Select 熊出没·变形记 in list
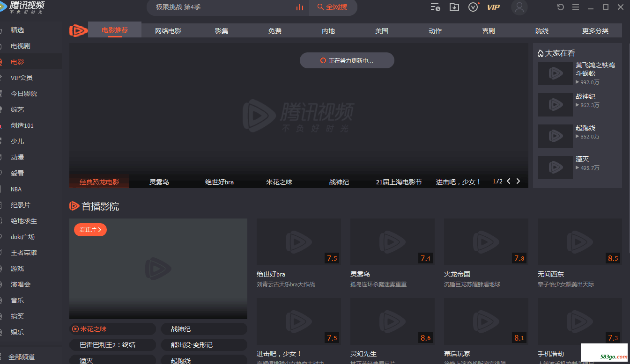 (204, 345)
